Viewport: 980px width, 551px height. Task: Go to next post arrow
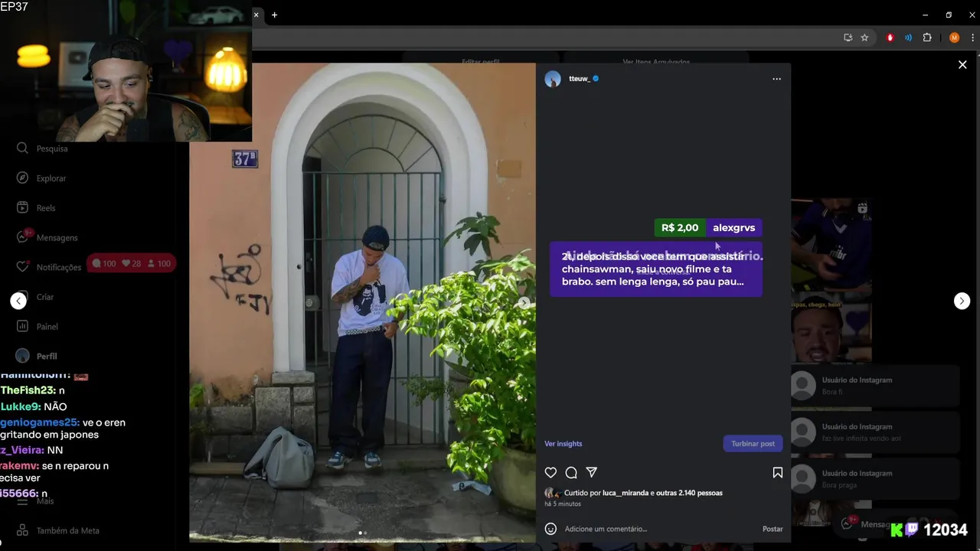click(x=962, y=301)
